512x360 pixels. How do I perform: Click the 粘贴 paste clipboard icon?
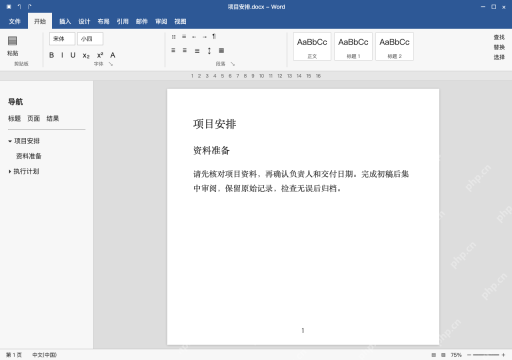pos(13,41)
